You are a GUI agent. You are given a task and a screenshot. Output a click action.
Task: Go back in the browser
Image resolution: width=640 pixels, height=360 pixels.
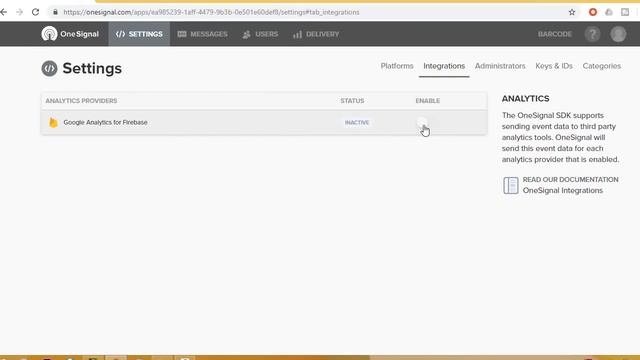click(x=4, y=12)
